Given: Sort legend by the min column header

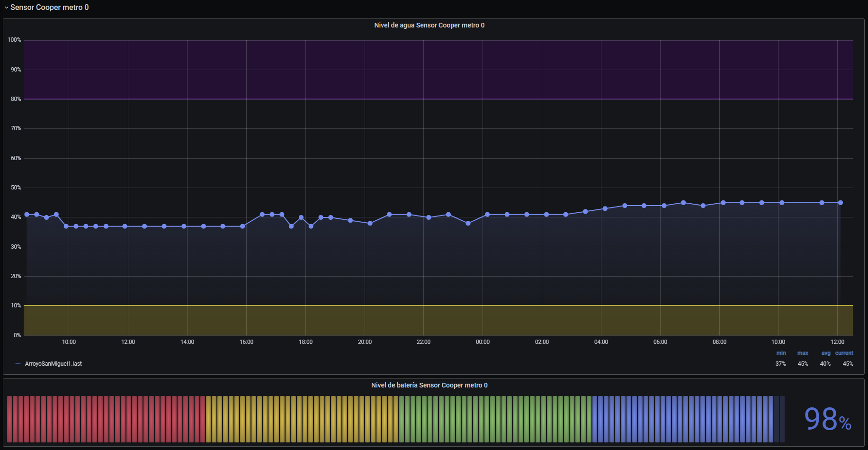Looking at the screenshot, I should click(x=781, y=353).
